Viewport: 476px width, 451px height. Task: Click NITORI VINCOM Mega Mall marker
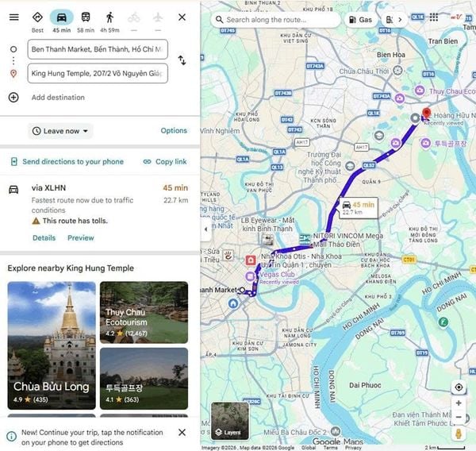click(305, 239)
